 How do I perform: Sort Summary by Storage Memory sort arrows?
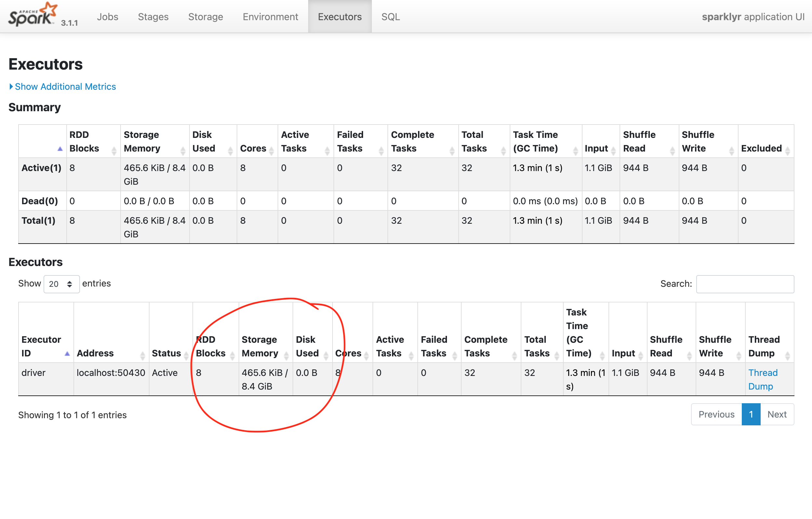coord(183,151)
